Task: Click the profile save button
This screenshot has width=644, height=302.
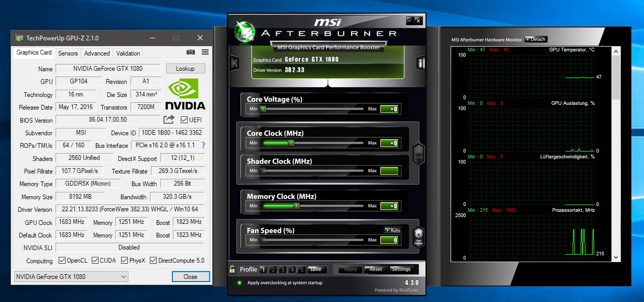Action: coord(316,269)
